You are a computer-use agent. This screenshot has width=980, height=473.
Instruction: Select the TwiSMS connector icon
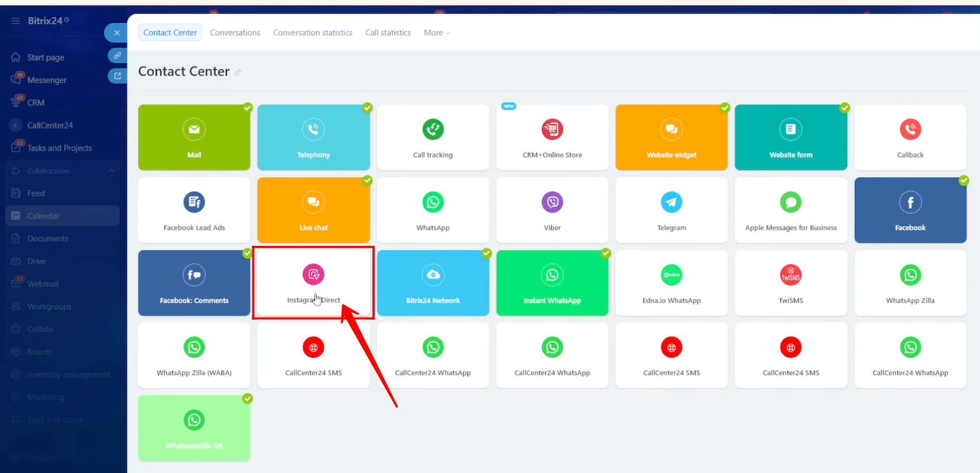tap(790, 275)
